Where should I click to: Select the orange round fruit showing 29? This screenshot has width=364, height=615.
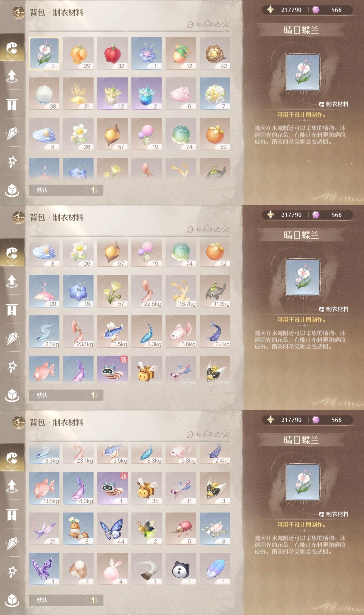78,53
